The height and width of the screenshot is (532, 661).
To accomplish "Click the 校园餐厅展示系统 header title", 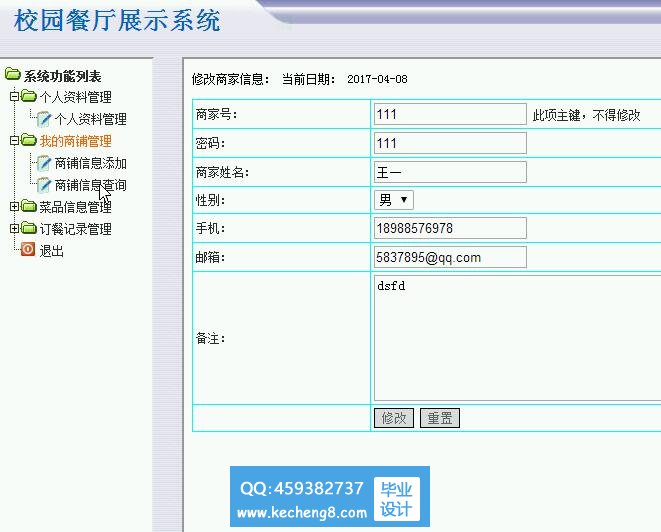I will [x=117, y=20].
